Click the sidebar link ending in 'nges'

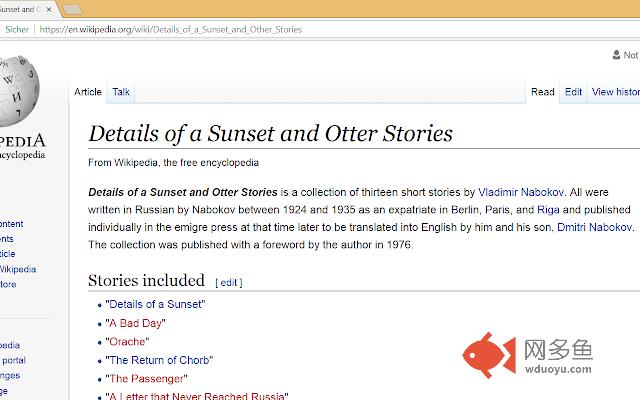10,376
